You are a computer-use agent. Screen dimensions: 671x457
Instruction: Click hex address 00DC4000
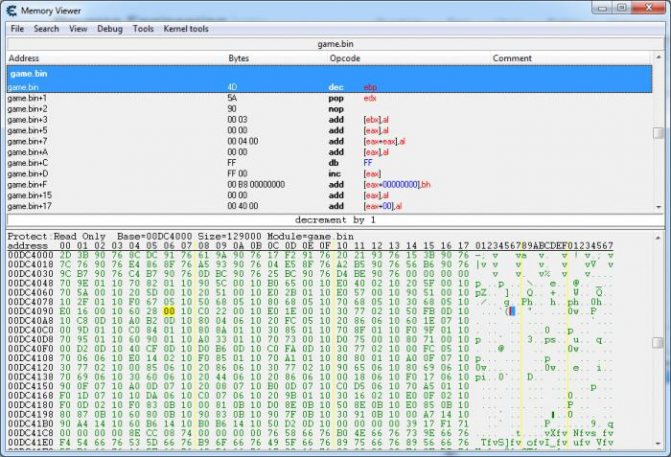tap(30, 255)
